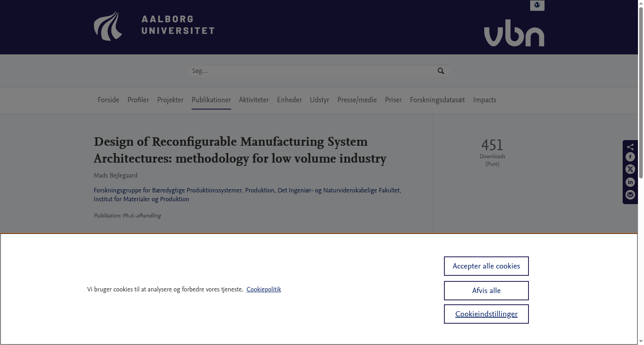644x345 pixels.
Task: Open the Forskningsdatasæt menu item
Action: [x=438, y=100]
